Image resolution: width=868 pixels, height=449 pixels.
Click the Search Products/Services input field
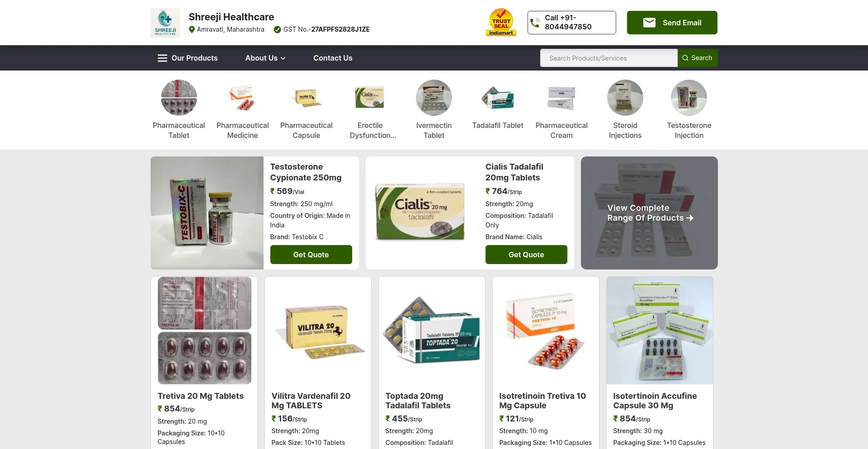[x=609, y=58]
